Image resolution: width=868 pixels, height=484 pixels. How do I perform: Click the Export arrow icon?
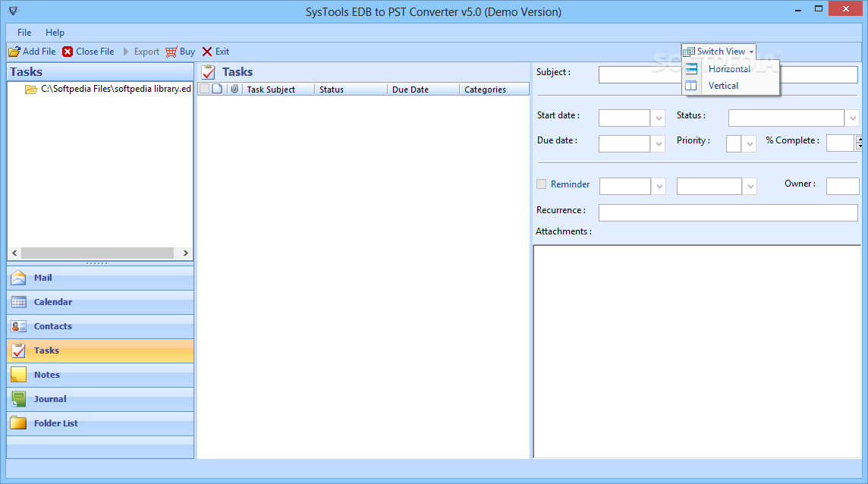[126, 52]
